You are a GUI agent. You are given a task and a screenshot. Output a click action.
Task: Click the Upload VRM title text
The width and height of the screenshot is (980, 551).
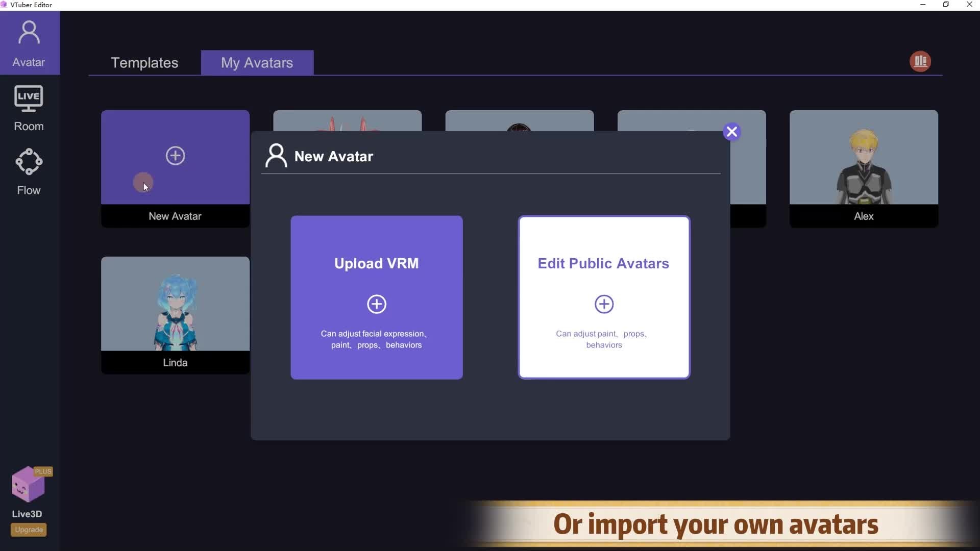coord(376,263)
